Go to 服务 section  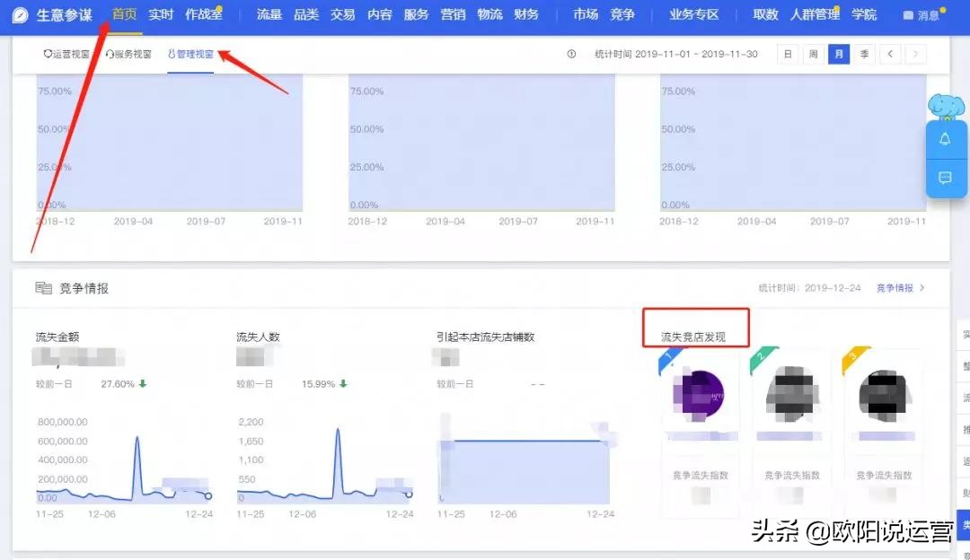416,14
